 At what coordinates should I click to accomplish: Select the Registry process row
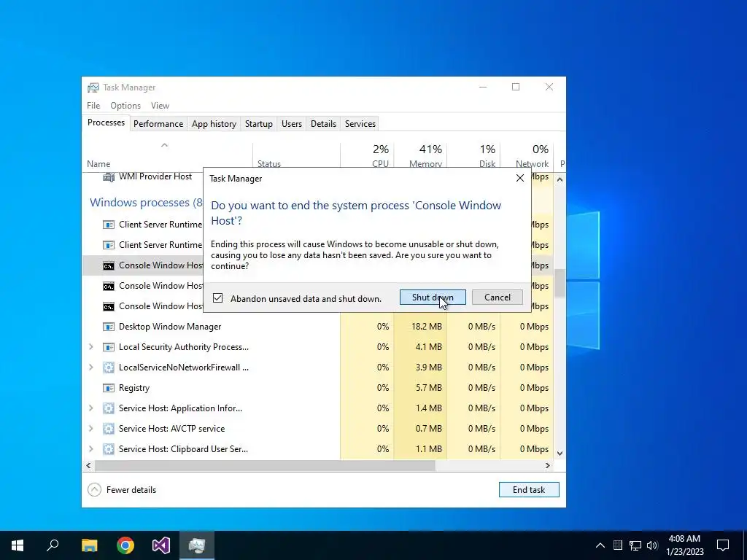click(318, 388)
